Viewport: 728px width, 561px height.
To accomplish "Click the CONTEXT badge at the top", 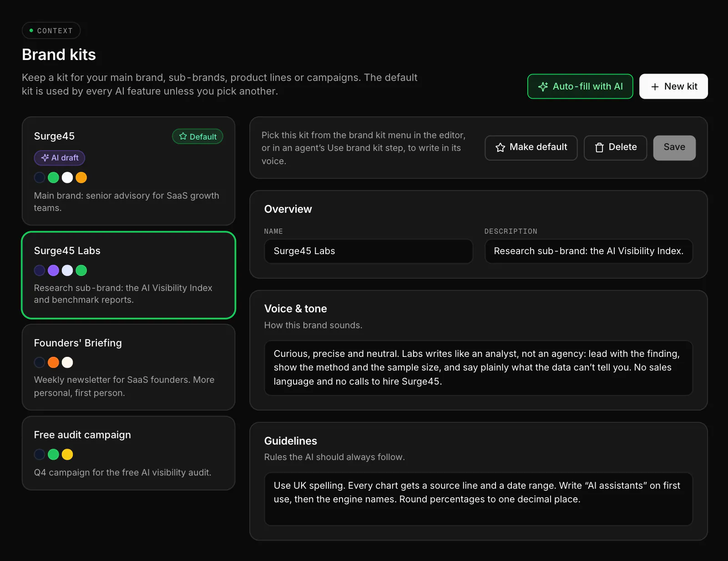I will 51,30.
